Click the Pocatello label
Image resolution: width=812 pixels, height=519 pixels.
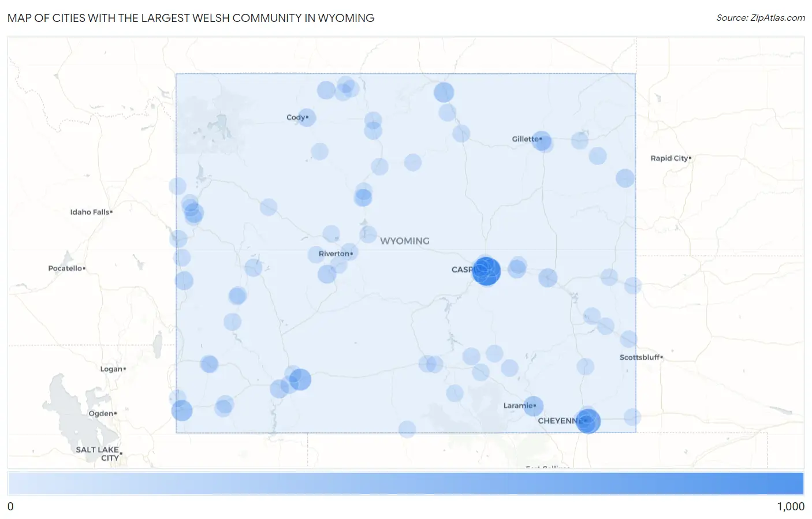click(x=66, y=268)
